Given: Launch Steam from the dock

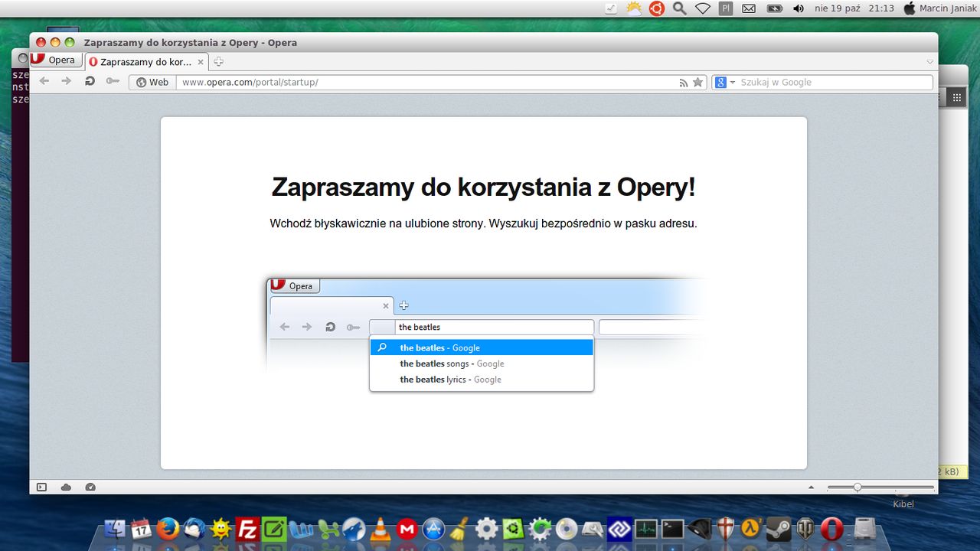Looking at the screenshot, I should [x=779, y=529].
